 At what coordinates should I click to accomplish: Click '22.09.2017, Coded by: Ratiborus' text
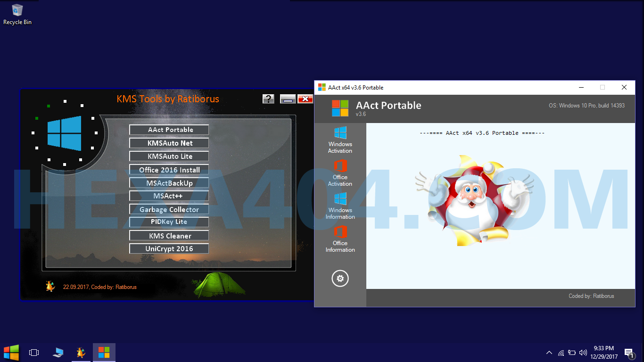pos(100,287)
